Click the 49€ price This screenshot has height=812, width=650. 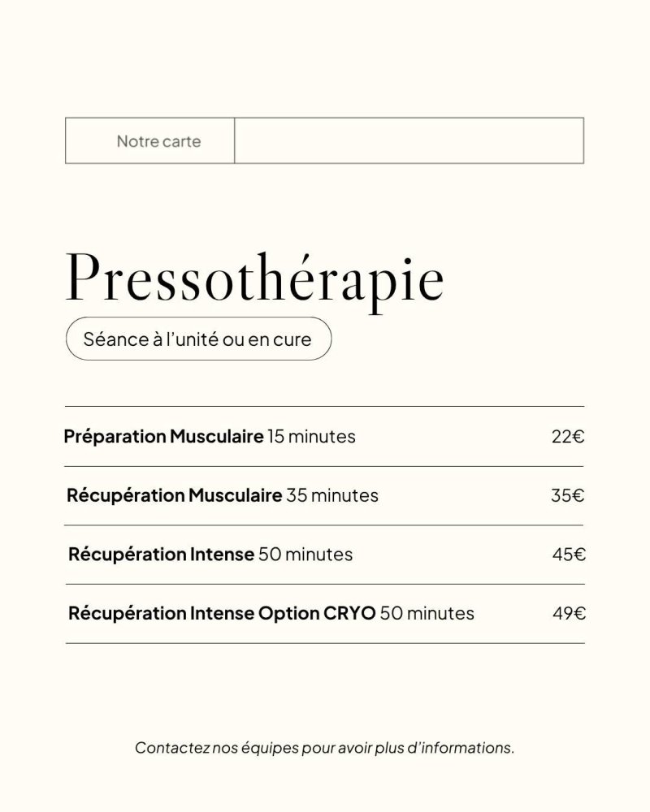point(569,614)
